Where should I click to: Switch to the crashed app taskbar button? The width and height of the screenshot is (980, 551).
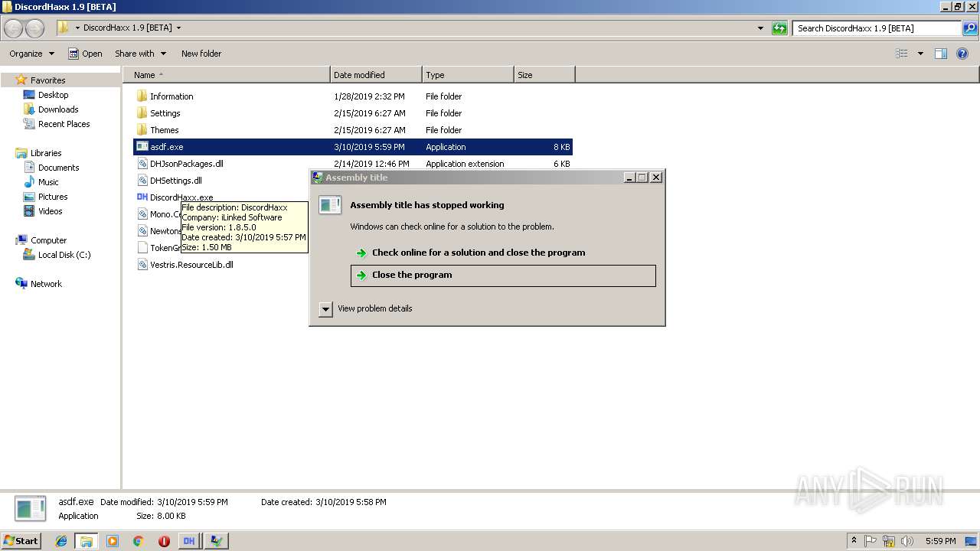point(217,541)
